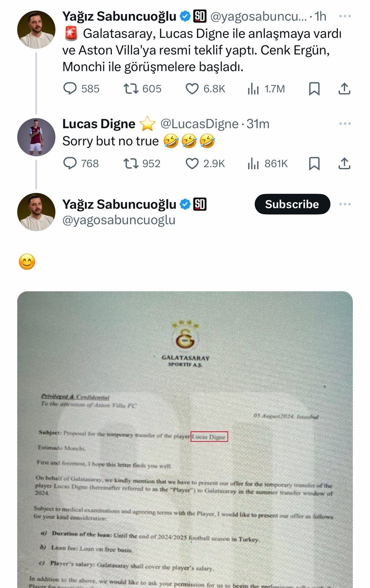Open @yagosabuncuoglu handle in main tweet
The image size is (370, 588).
(x=119, y=220)
